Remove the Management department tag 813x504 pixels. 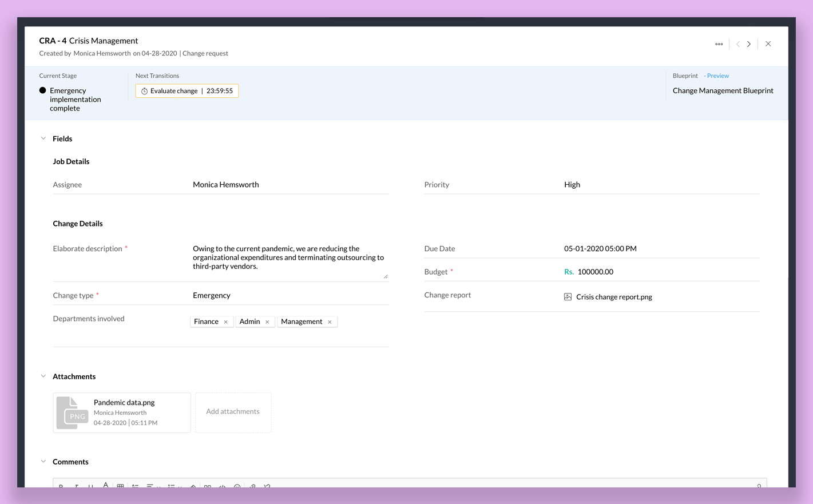tap(330, 322)
